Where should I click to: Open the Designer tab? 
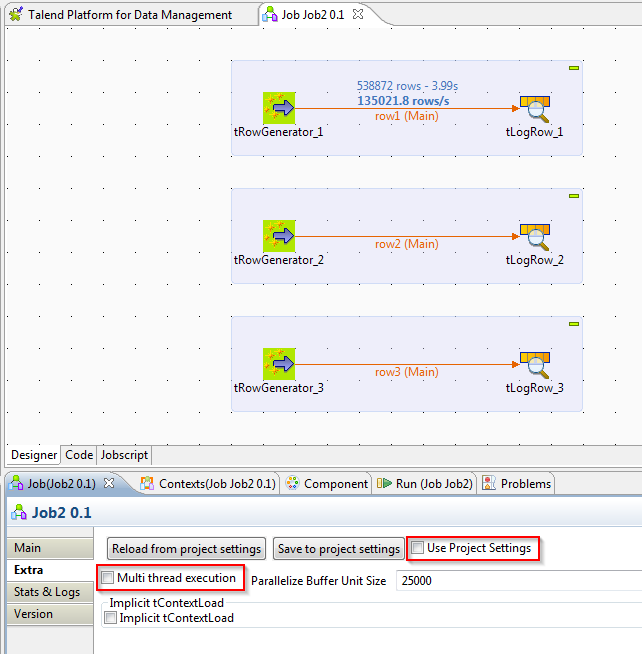point(34,455)
